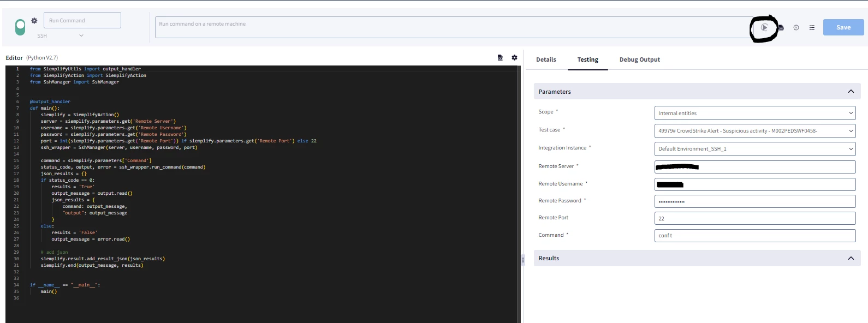
Task: Click the '(Python V2.7)' label
Action: [42, 57]
